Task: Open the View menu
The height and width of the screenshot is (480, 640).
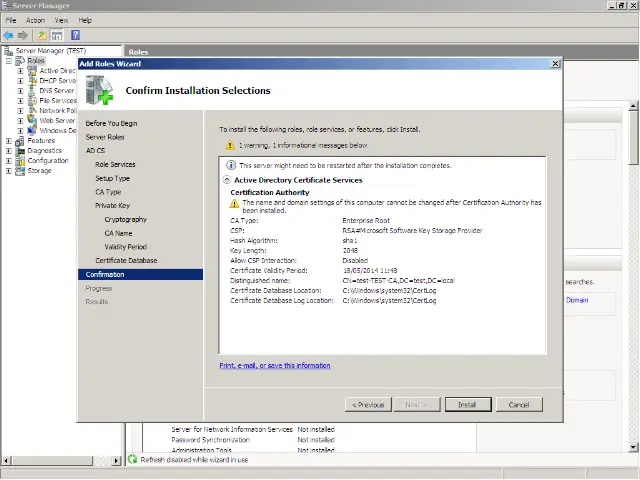Action: tap(62, 20)
